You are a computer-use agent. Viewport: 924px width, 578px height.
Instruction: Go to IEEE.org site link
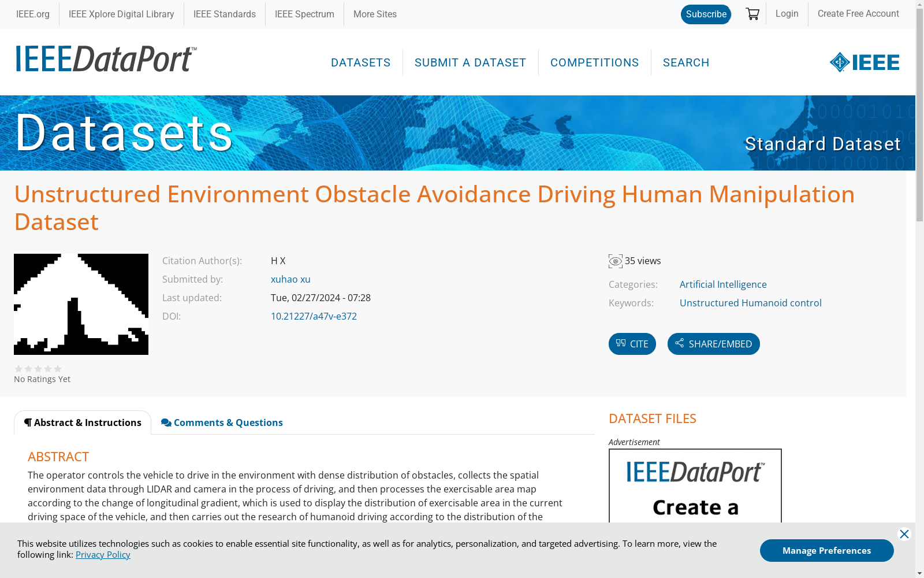(33, 14)
